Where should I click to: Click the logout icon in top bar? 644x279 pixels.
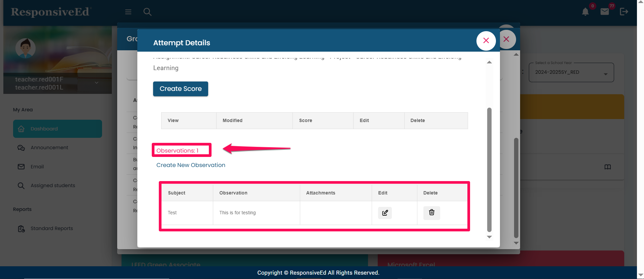pos(624,12)
